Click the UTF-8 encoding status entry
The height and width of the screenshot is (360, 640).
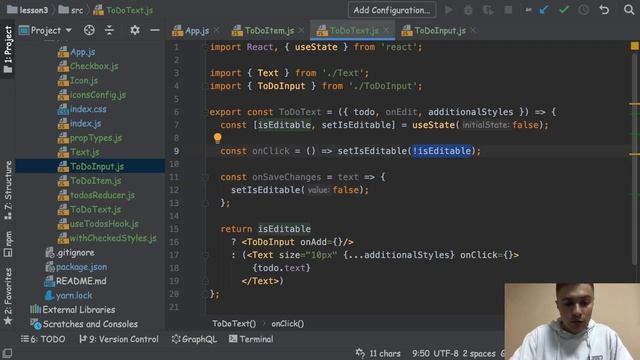pyautogui.click(x=445, y=353)
